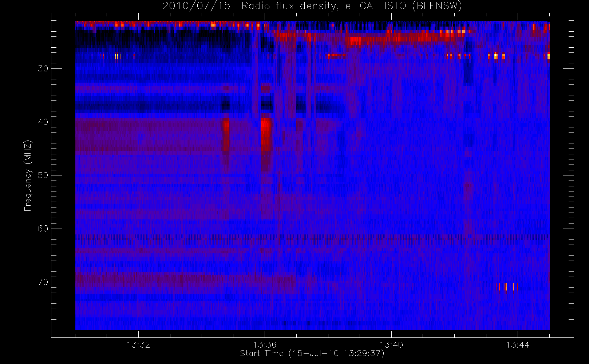Click the plot title 'Radio flux density, e-CALLISTO (BLENSW)'

[x=352, y=6]
